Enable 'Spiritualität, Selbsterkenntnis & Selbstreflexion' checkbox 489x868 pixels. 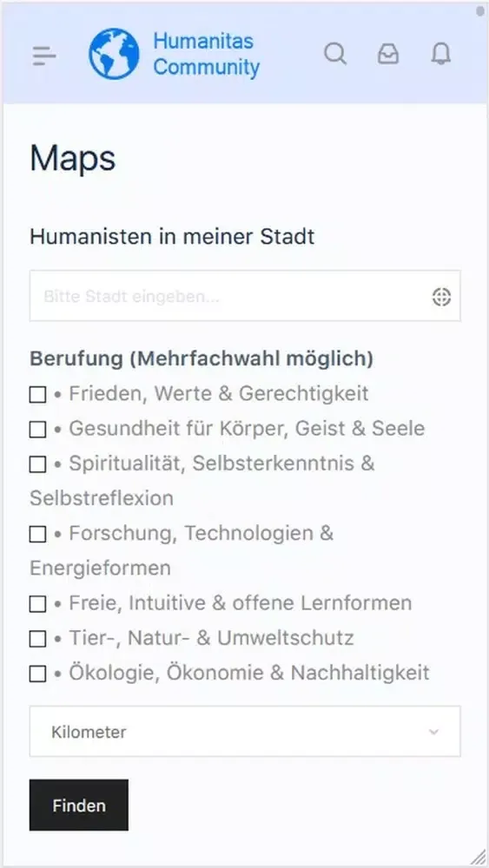click(x=37, y=464)
